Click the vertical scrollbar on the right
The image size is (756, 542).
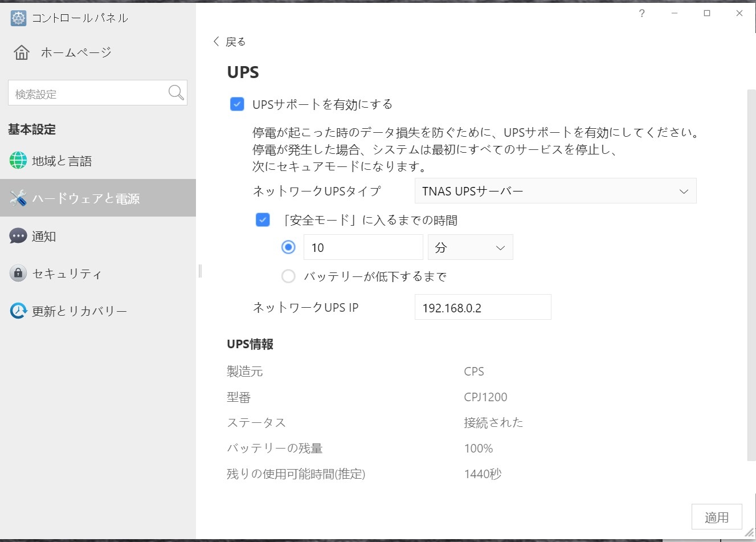(x=751, y=274)
